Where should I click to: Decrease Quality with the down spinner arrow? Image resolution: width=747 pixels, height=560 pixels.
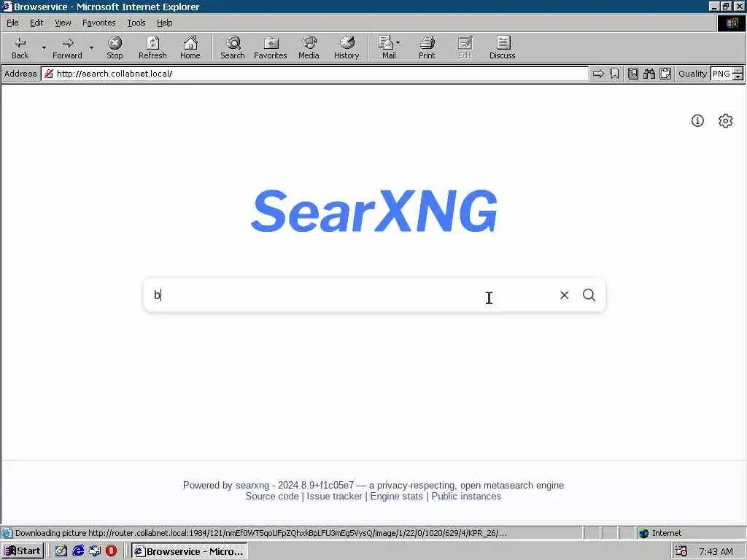pyautogui.click(x=738, y=77)
